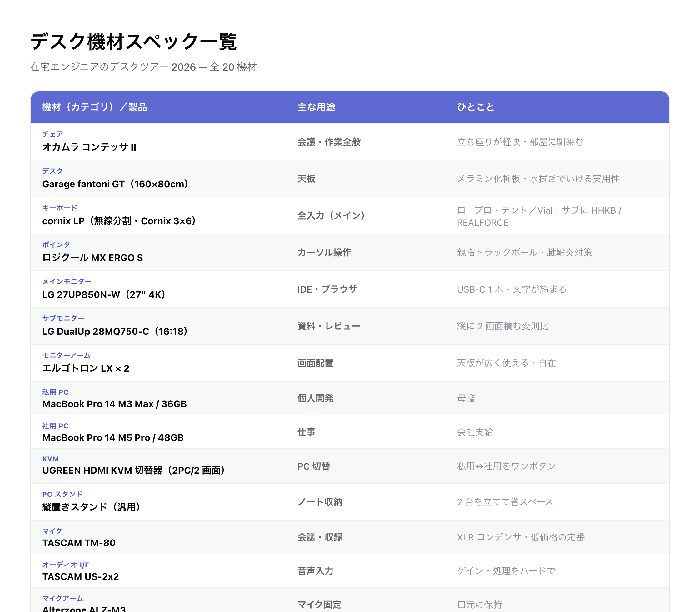Select MacBook Pro 14 M3 Max / 36GB
The height and width of the screenshot is (612, 700).
[114, 404]
